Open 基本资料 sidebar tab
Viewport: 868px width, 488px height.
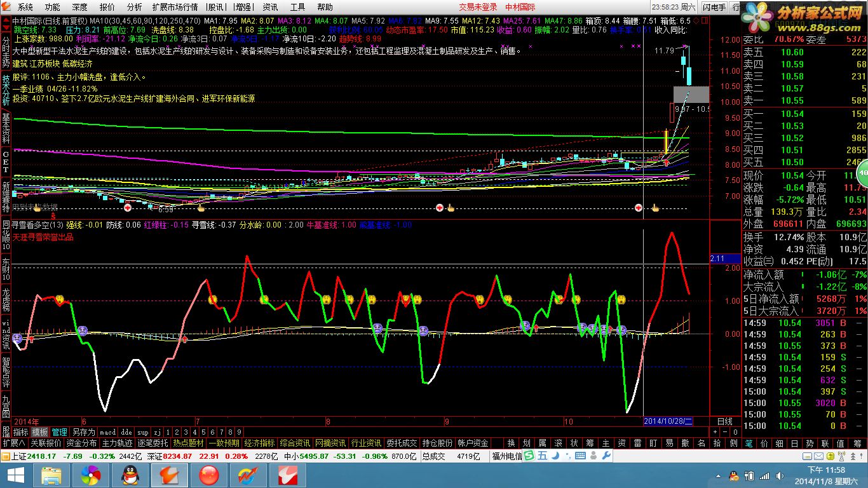6,129
